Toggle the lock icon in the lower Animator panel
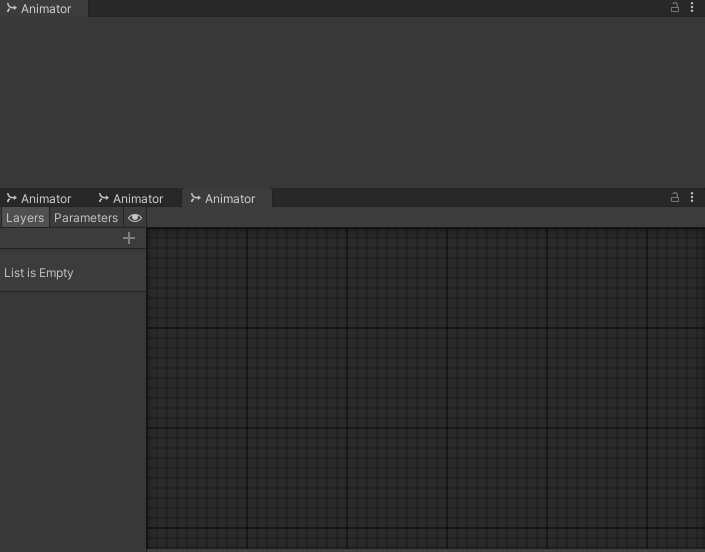This screenshot has height=552, width=705. click(674, 197)
